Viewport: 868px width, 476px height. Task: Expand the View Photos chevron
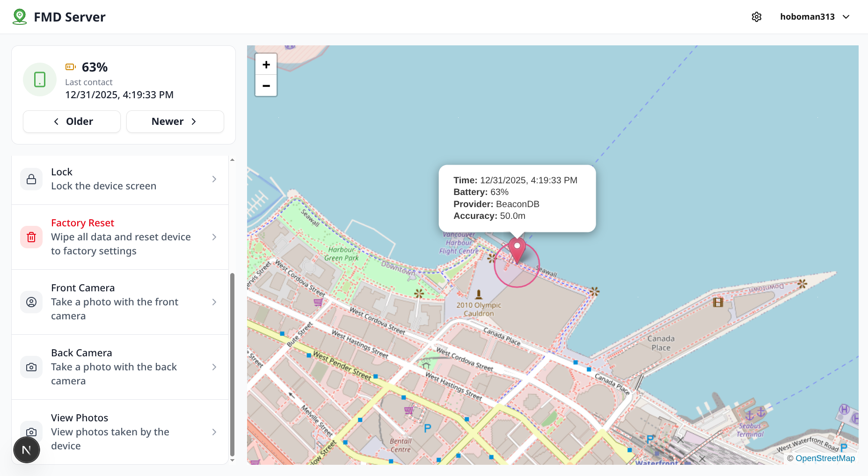(214, 432)
